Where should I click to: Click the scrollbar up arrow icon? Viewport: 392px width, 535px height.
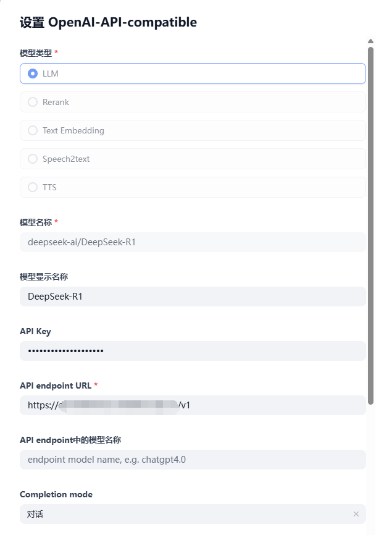point(371,41)
